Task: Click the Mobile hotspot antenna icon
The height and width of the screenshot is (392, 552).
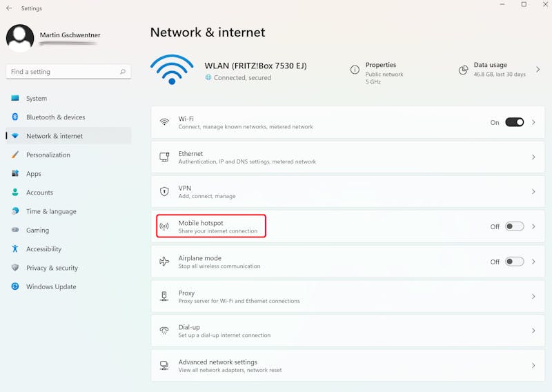Action: tap(164, 226)
